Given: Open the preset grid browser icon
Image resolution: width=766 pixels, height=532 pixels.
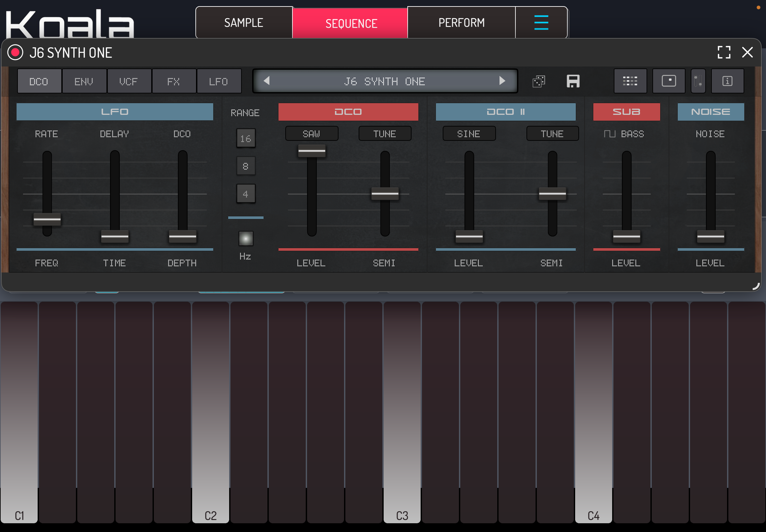Looking at the screenshot, I should pyautogui.click(x=630, y=81).
